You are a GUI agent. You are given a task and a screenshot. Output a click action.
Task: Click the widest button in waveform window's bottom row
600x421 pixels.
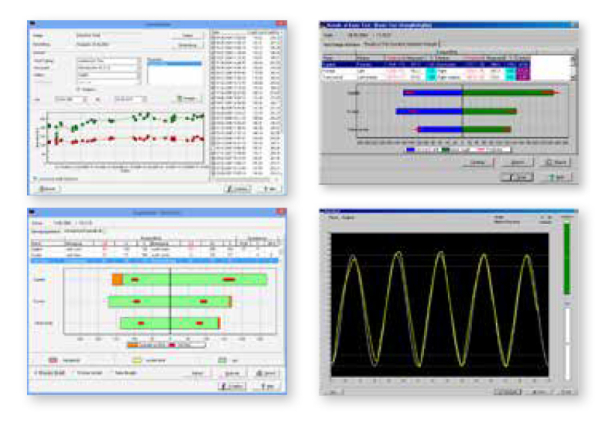click(508, 392)
